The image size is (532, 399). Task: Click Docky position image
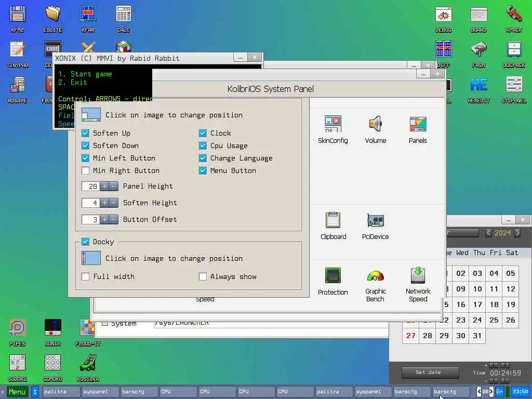click(91, 258)
